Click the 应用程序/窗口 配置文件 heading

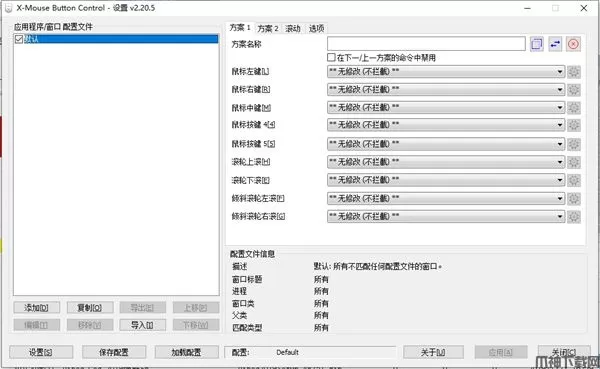[54, 27]
